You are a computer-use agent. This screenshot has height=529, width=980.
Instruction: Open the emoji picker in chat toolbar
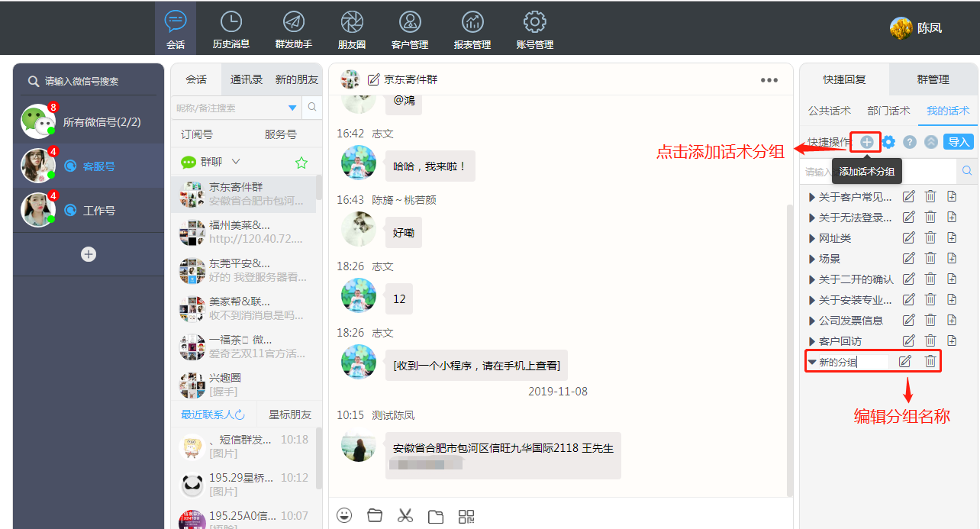344,515
